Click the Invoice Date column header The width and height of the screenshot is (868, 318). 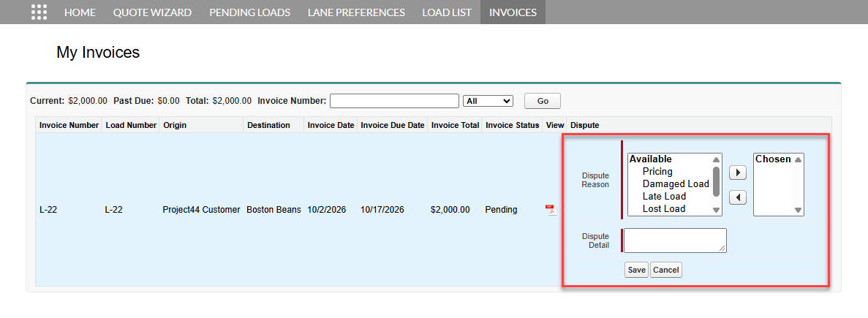[331, 125]
